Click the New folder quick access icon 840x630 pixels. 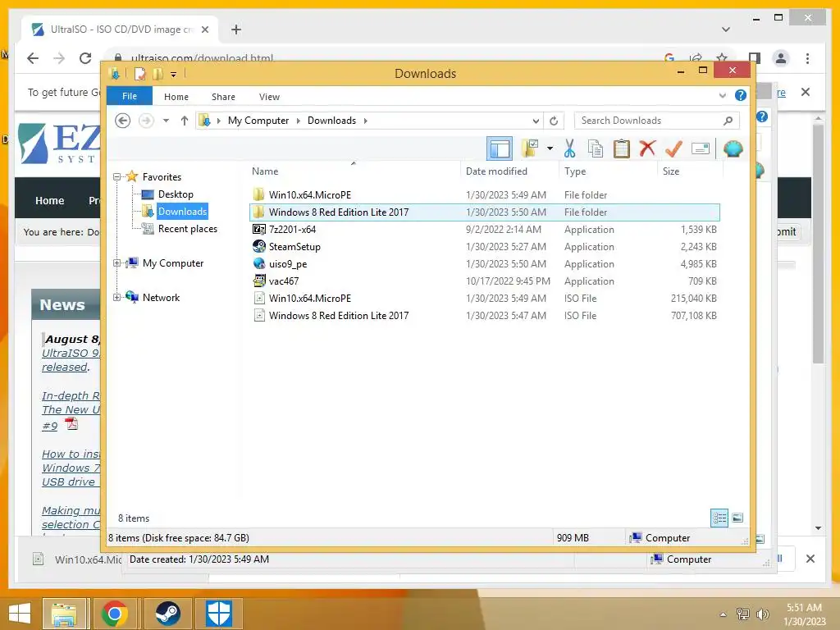click(x=157, y=73)
